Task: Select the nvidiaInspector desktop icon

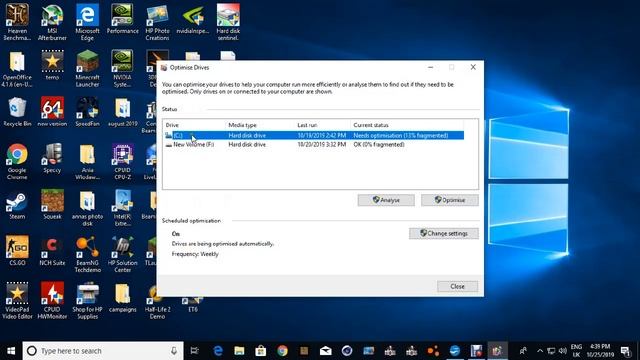Action: coord(193,18)
